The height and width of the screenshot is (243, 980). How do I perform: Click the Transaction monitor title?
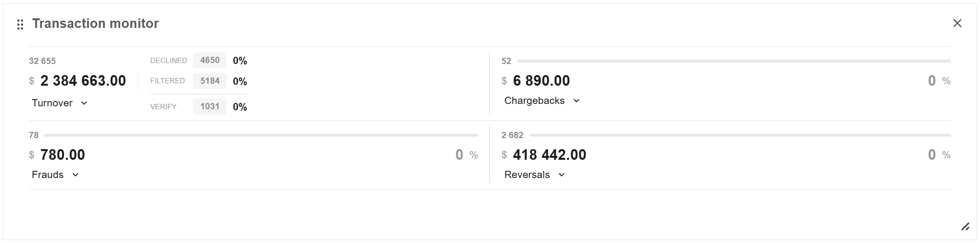(95, 24)
